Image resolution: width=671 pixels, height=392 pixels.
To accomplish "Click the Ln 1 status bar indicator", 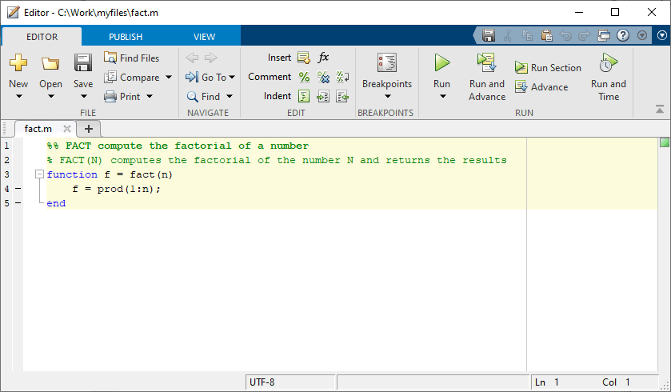I will [x=547, y=382].
